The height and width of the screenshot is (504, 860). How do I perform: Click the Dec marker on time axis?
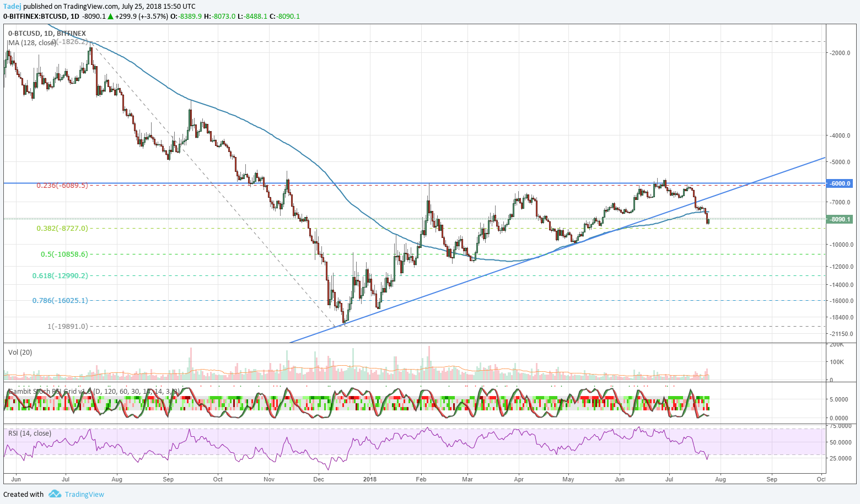pyautogui.click(x=319, y=479)
